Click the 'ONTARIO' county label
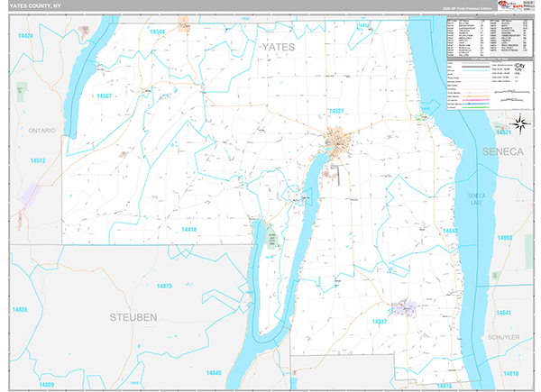541x392 pixels. [x=41, y=131]
